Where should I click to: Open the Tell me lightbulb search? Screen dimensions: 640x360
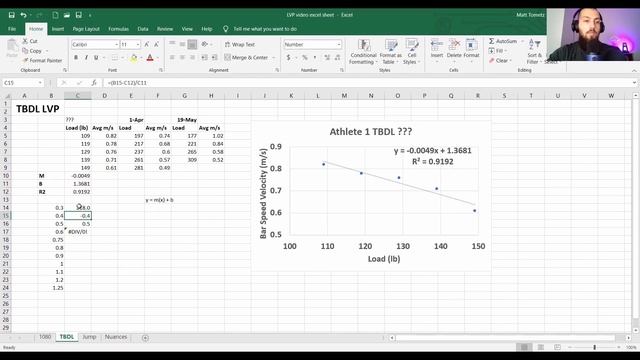(x=226, y=29)
